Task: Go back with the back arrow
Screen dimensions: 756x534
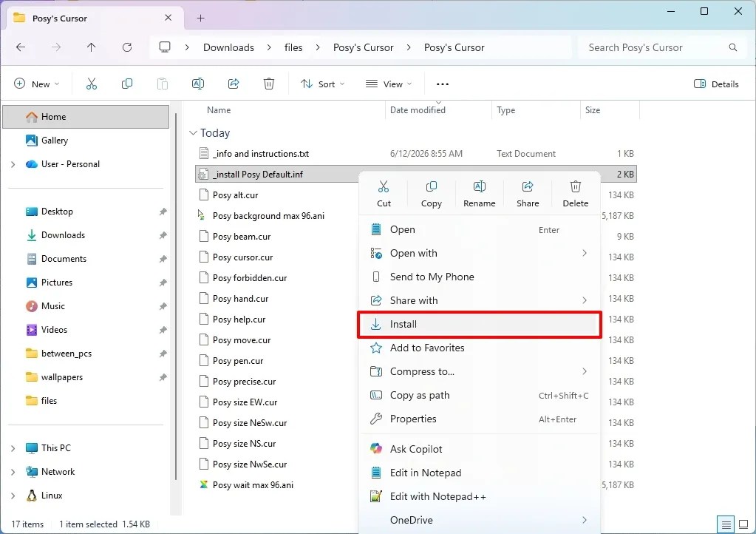Action: click(21, 47)
